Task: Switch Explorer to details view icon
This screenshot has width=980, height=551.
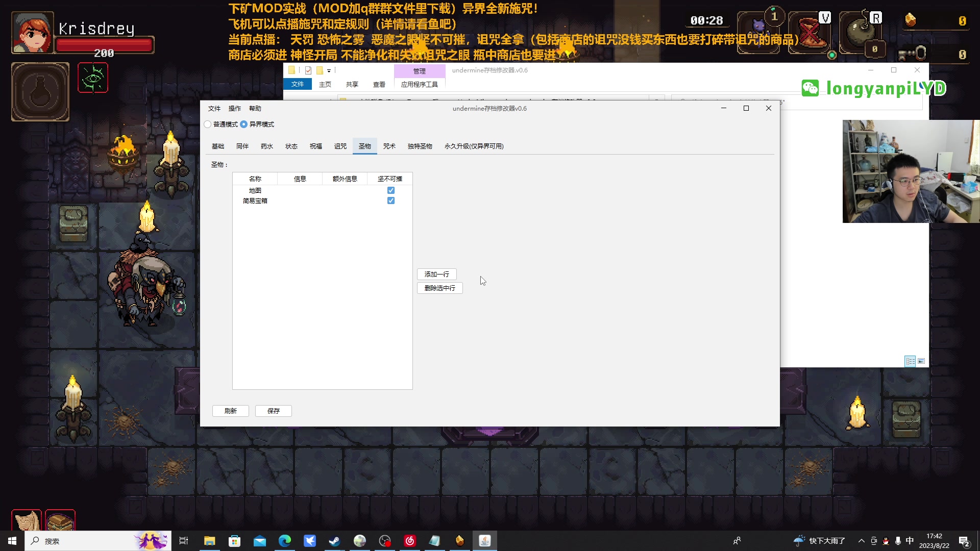Action: click(x=910, y=361)
